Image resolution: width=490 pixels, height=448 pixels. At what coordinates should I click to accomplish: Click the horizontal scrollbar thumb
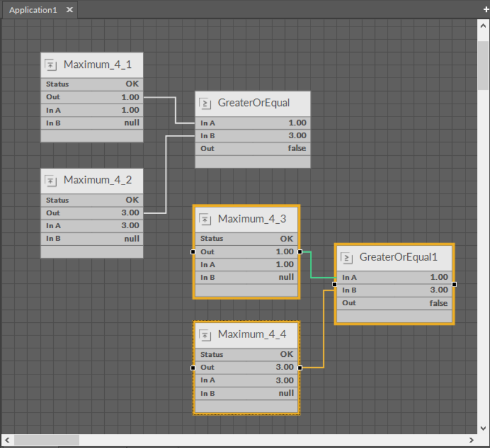pos(45,440)
